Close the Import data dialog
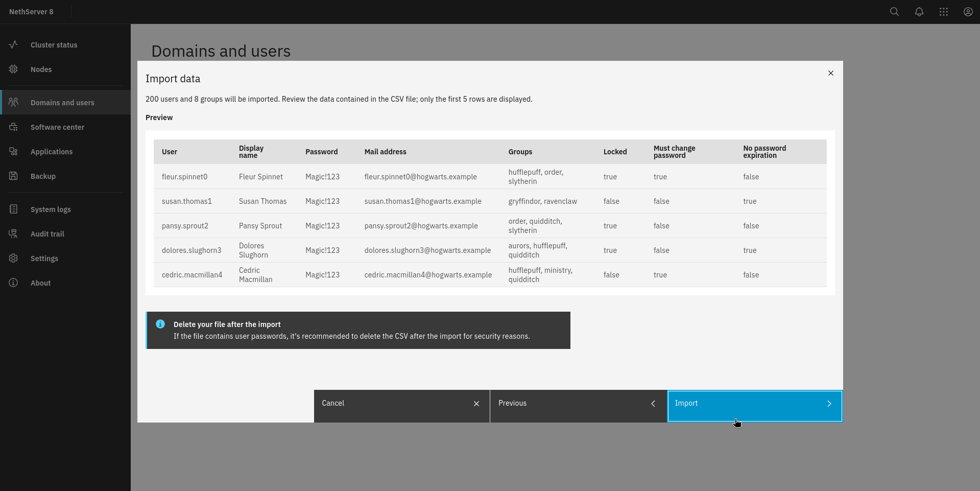Viewport: 980px width, 491px height. [x=831, y=73]
